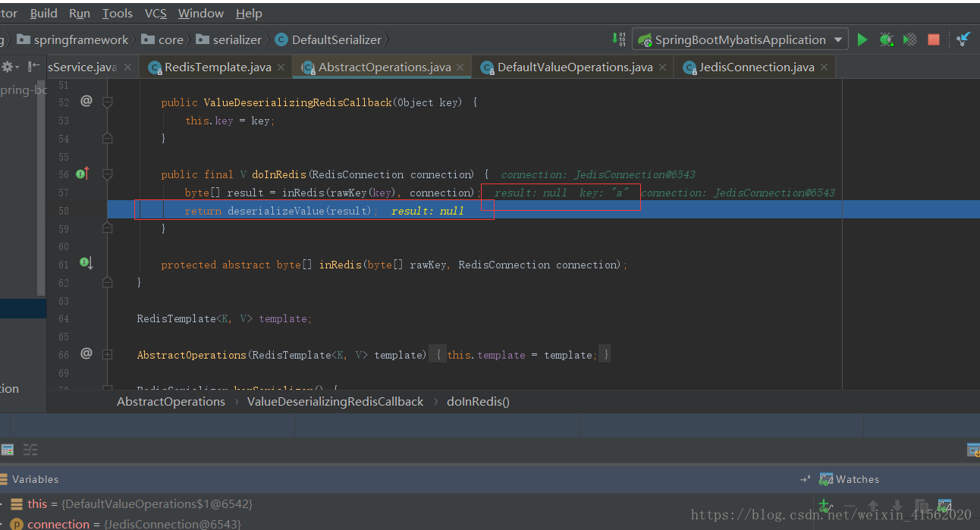The height and width of the screenshot is (530, 980).
Task: Click the hide project panel icon
Action: 33,67
